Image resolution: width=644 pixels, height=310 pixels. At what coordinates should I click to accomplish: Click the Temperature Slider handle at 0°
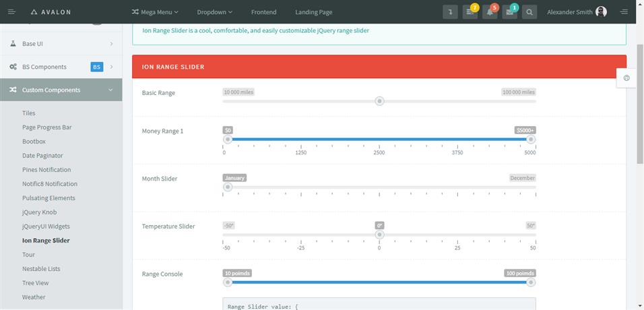coord(379,235)
